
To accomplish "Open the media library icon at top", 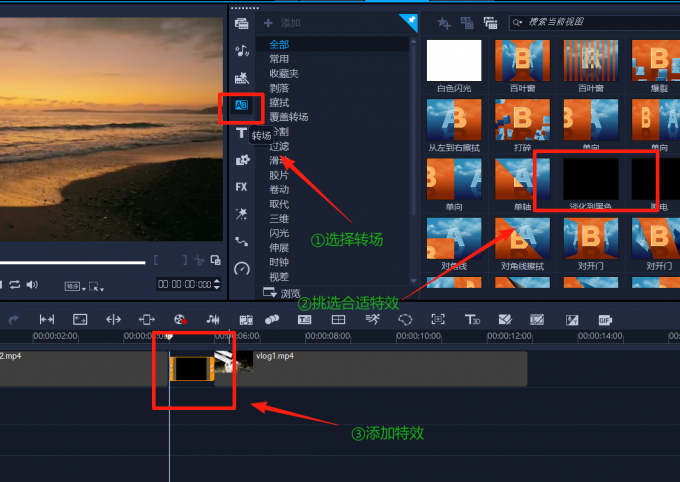I will point(241,23).
